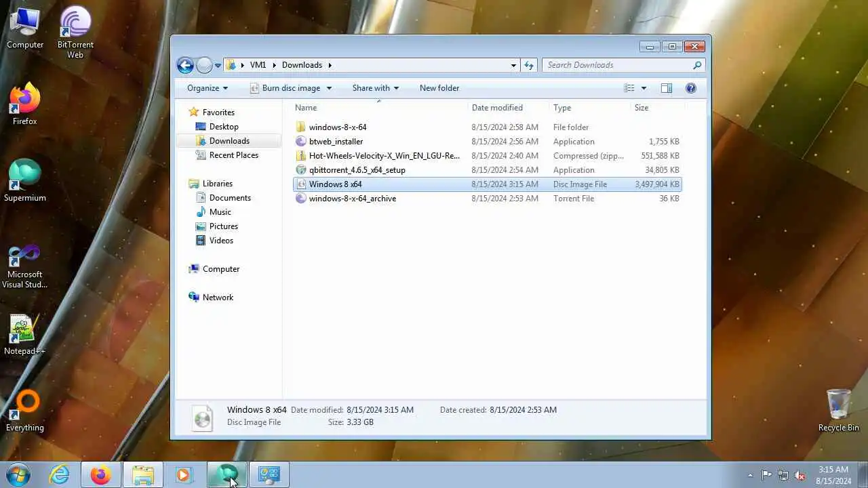The width and height of the screenshot is (868, 488).
Task: Select Network in the navigation pane
Action: pyautogui.click(x=218, y=298)
